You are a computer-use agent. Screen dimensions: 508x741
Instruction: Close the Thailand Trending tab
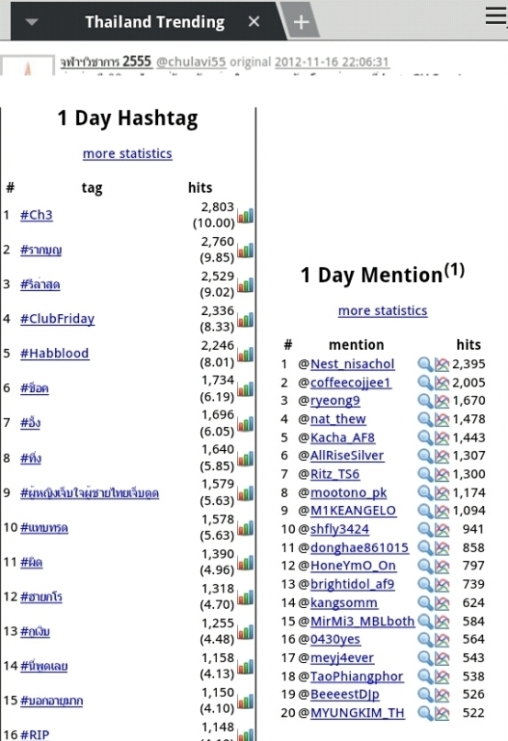click(254, 22)
